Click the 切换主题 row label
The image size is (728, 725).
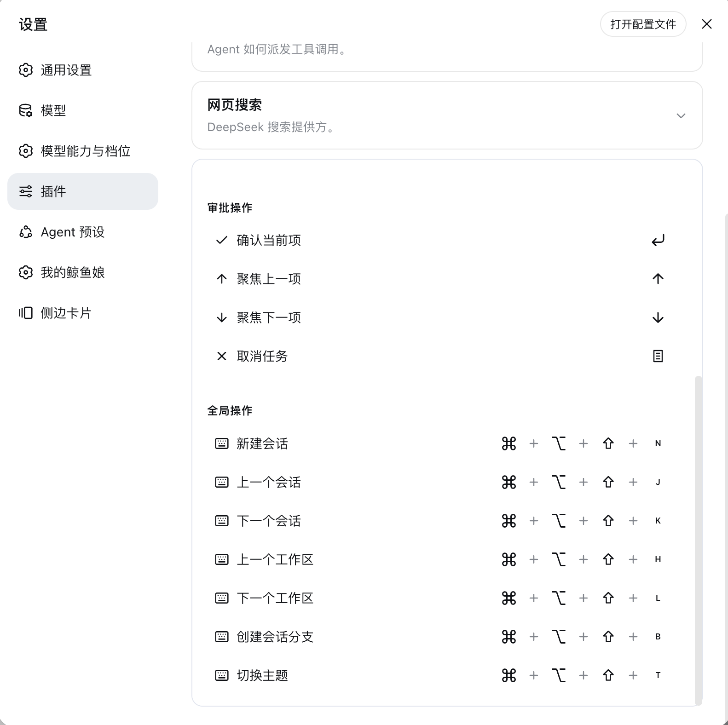coord(262,675)
